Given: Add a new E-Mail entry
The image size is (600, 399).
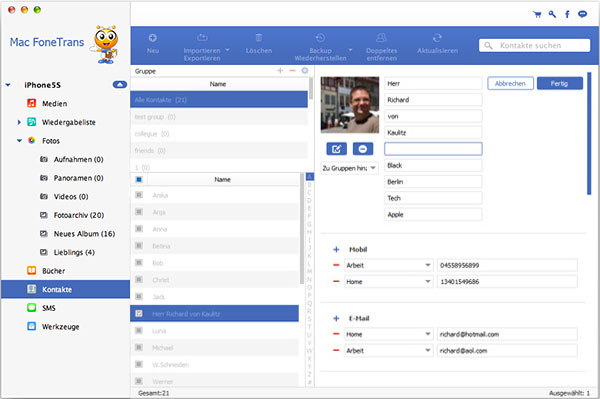Looking at the screenshot, I should coord(336,318).
